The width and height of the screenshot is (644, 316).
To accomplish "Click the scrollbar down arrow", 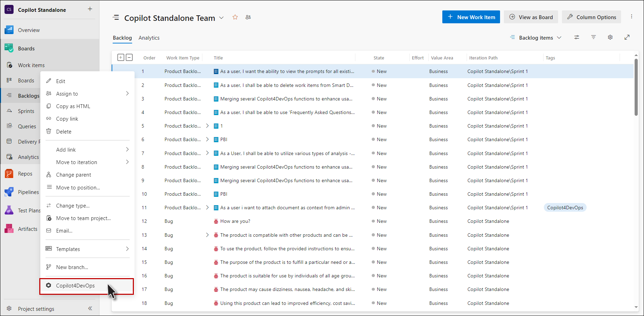I will pyautogui.click(x=636, y=307).
